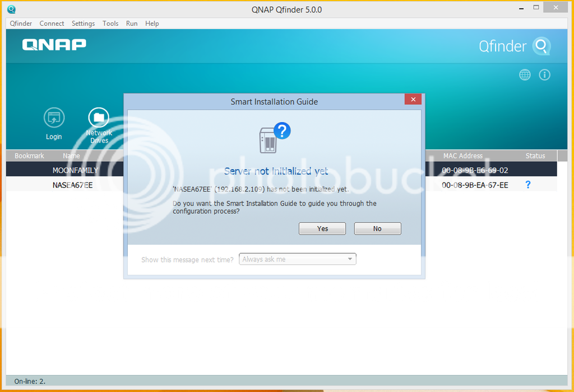Image resolution: width=574 pixels, height=392 pixels.
Task: Open the Help menu
Action: tap(152, 24)
